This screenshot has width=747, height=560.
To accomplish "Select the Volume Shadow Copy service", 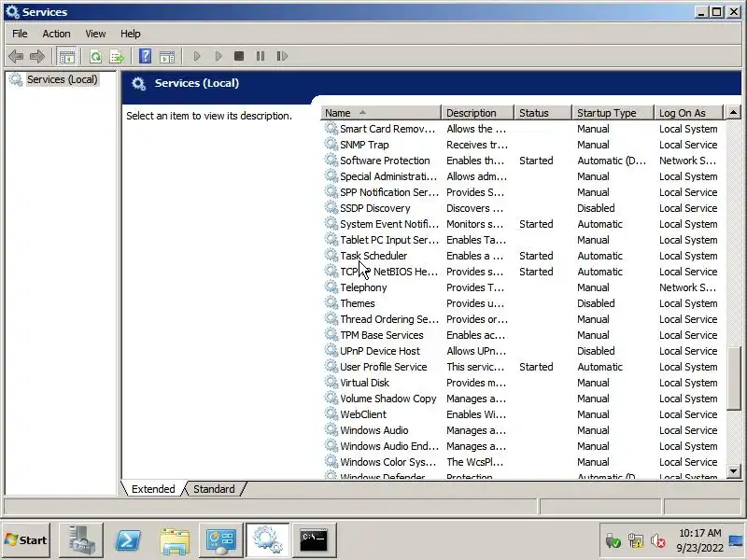I will click(521, 399).
